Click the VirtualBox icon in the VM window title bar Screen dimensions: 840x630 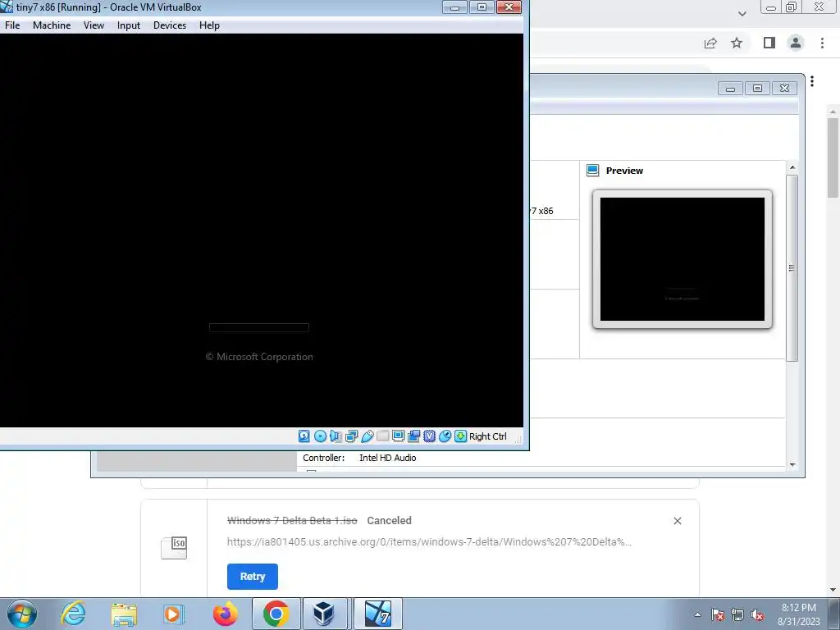point(7,7)
